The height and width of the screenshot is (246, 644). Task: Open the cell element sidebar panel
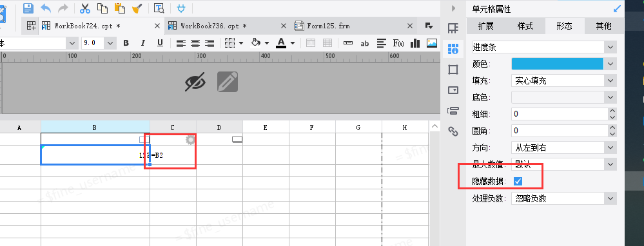coord(453,28)
